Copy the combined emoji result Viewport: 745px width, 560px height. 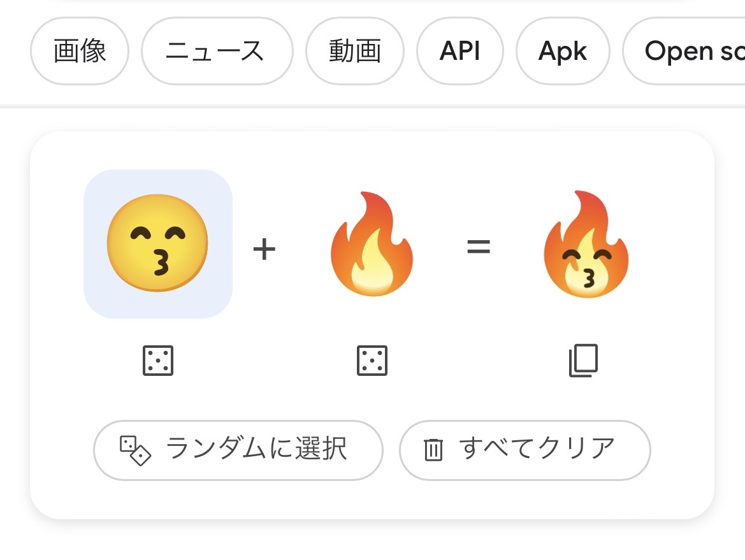[584, 361]
